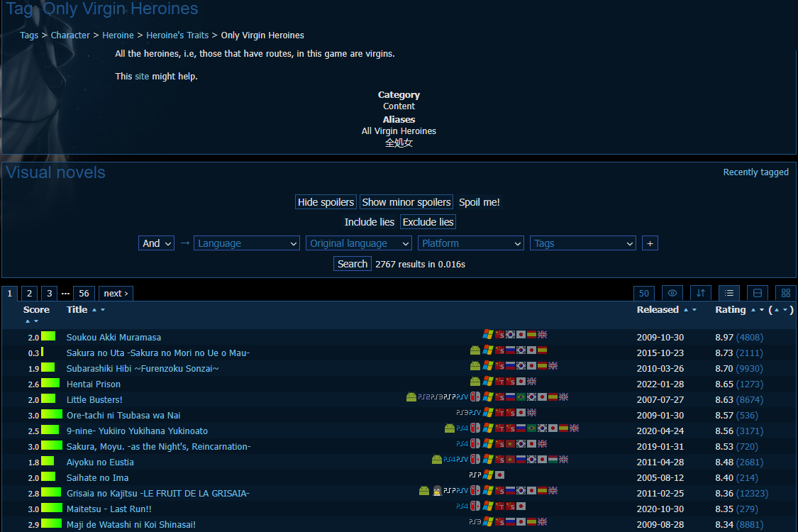The width and height of the screenshot is (798, 532).
Task: Open Ore-tachi ni Tsubasa wa Nai title
Action: (123, 416)
